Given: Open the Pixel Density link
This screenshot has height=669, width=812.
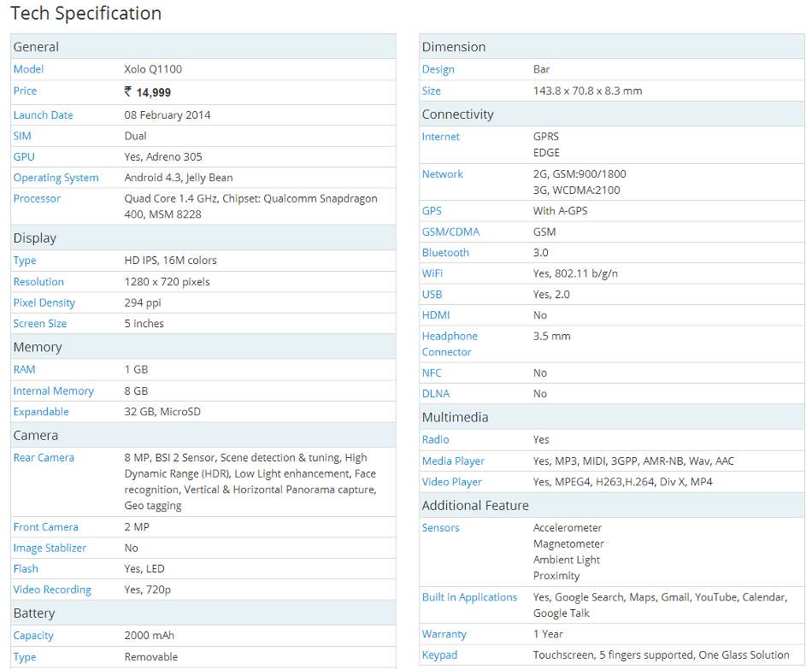Looking at the screenshot, I should [x=44, y=303].
